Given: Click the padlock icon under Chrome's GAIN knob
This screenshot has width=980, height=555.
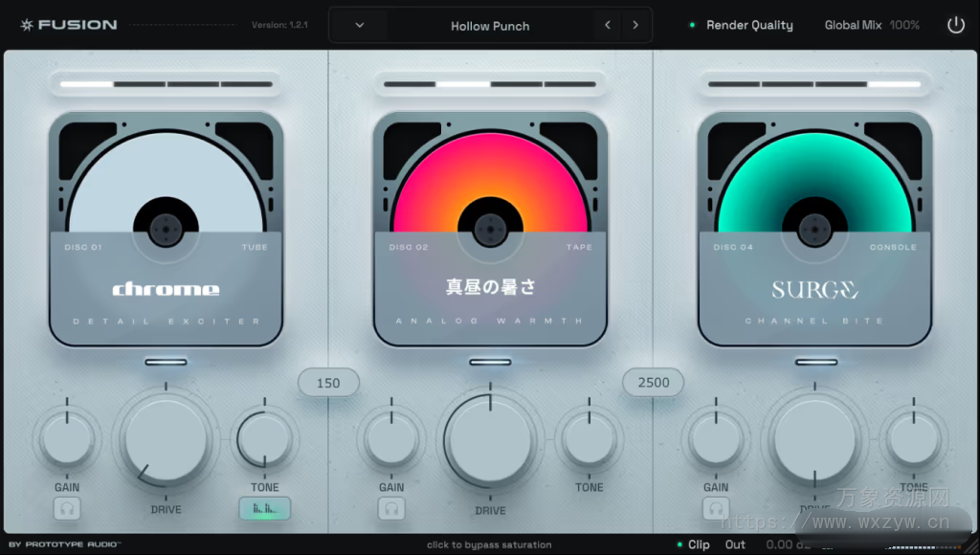Looking at the screenshot, I should 67,508.
